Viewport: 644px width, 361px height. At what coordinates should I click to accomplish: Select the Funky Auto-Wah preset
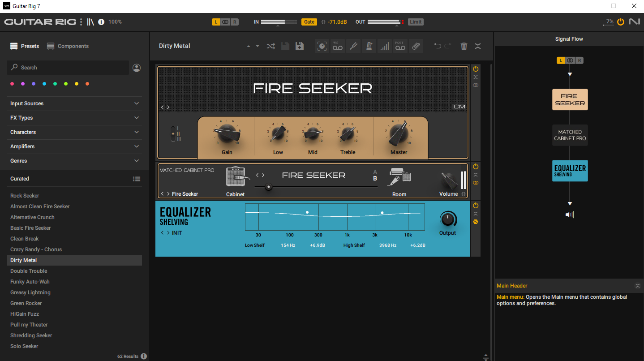[74, 282]
